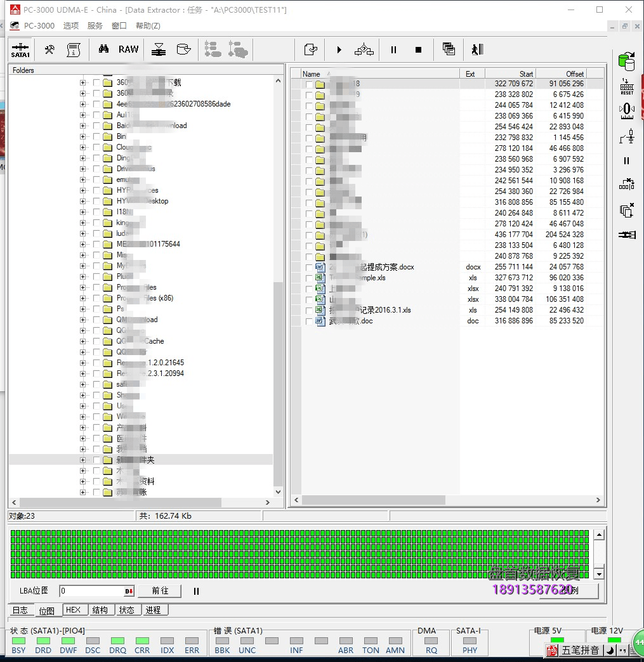
Task: Switch to the 结构 tab
Action: (x=100, y=610)
